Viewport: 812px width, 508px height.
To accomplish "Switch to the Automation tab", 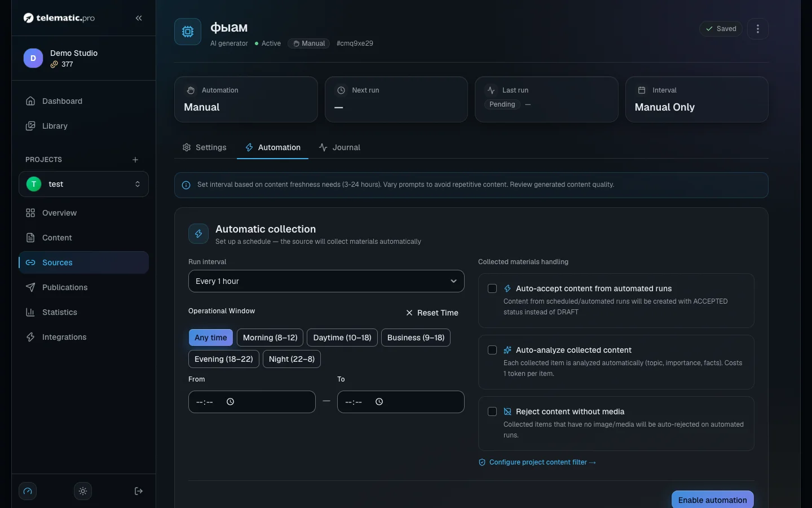I will pos(273,147).
